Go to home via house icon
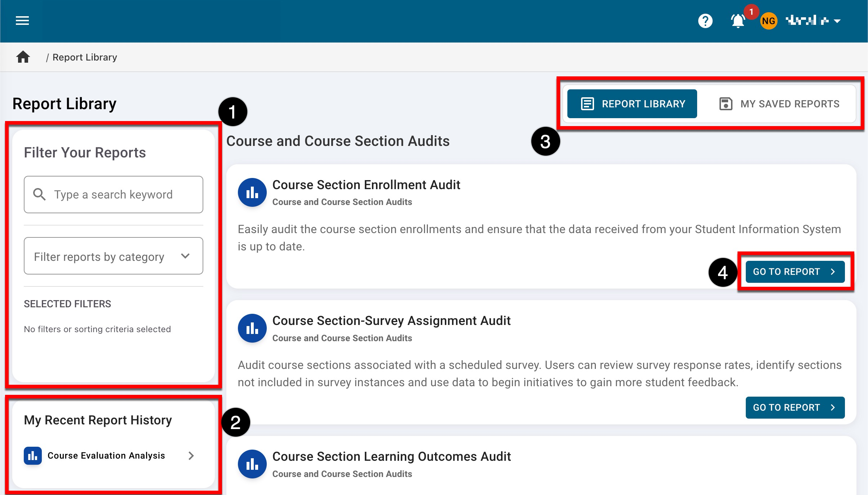The height and width of the screenshot is (495, 868). point(23,57)
